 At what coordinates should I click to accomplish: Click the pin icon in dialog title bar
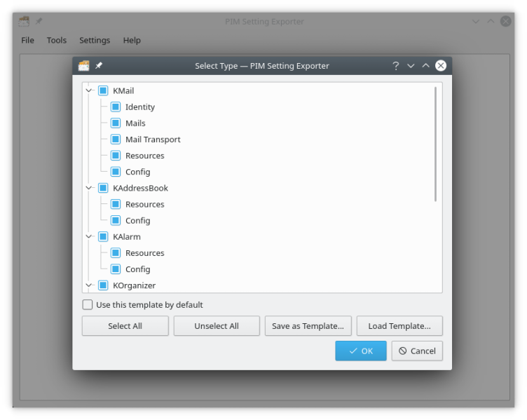pyautogui.click(x=99, y=66)
